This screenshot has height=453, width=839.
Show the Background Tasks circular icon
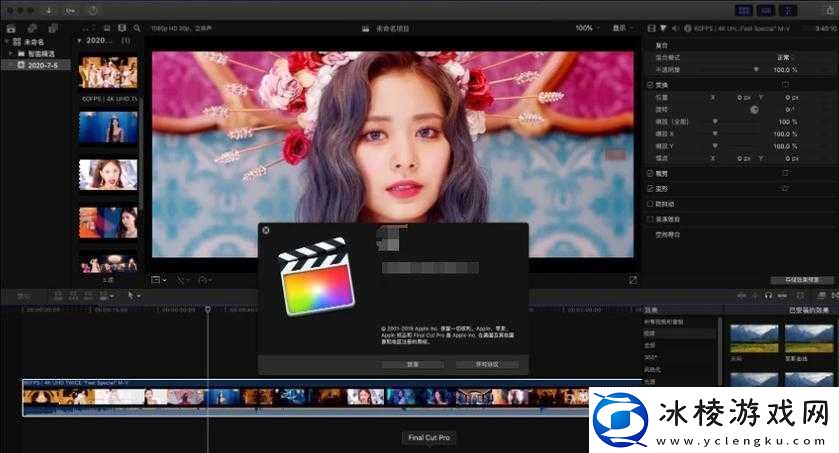[x=93, y=11]
